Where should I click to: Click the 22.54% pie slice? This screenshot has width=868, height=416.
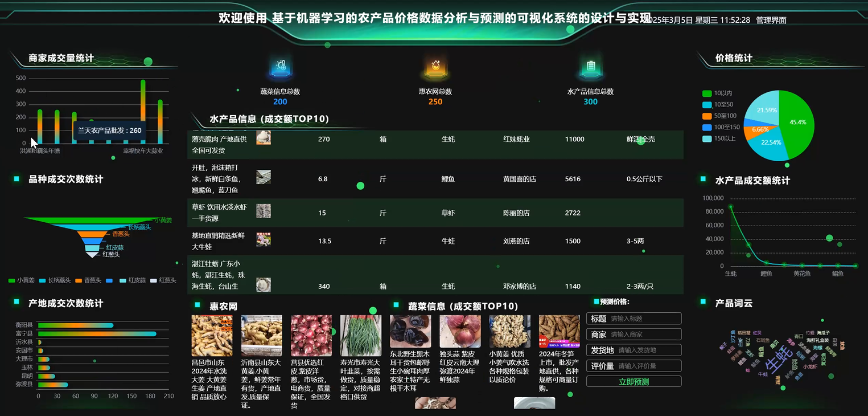coord(771,143)
